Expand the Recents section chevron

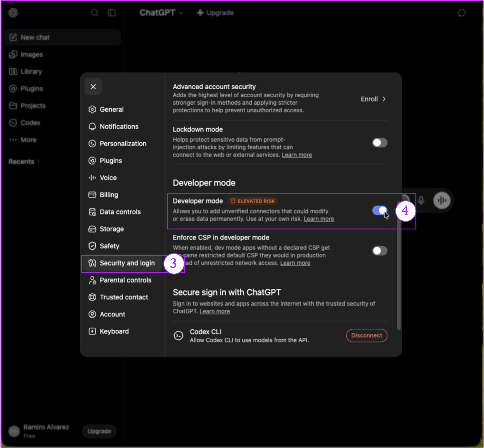click(39, 162)
